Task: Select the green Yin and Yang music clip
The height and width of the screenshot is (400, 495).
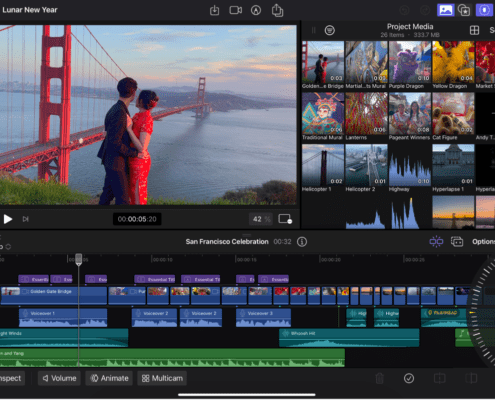Action: 172,358
